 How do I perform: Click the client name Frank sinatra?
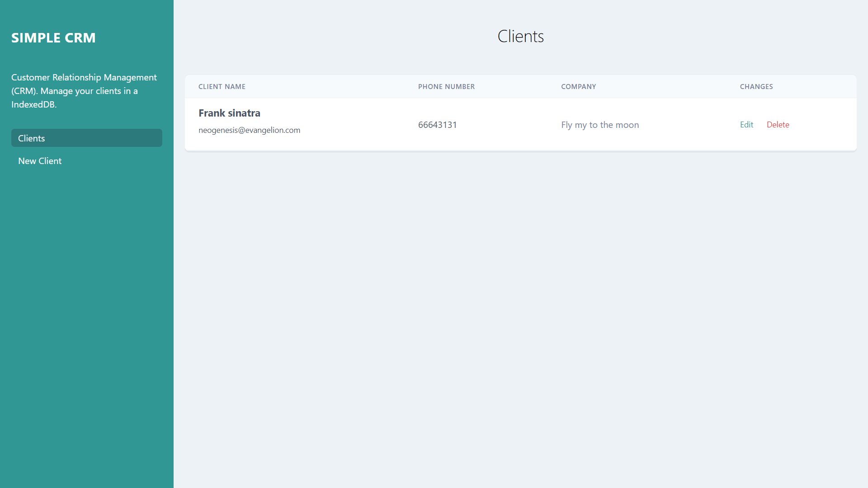point(229,113)
